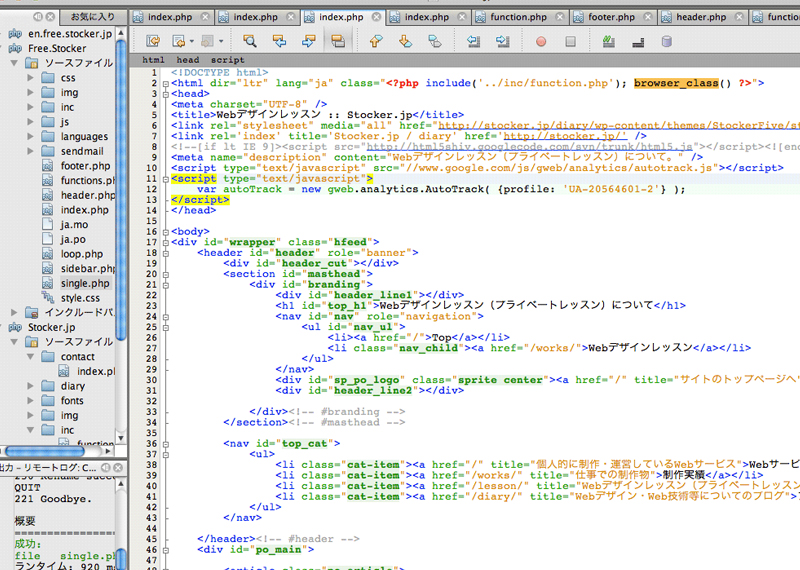The height and width of the screenshot is (570, 800).
Task: Select the single.php file in the tree
Action: [85, 283]
